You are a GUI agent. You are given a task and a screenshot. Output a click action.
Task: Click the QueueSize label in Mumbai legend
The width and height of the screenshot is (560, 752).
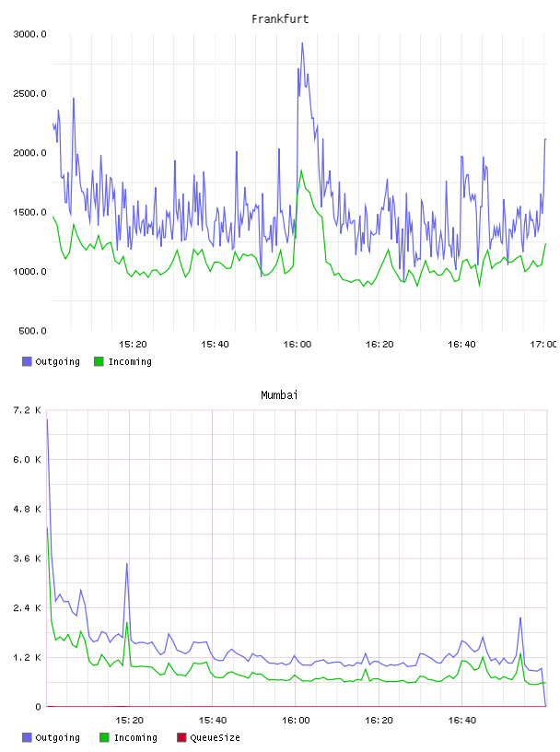[x=215, y=737]
